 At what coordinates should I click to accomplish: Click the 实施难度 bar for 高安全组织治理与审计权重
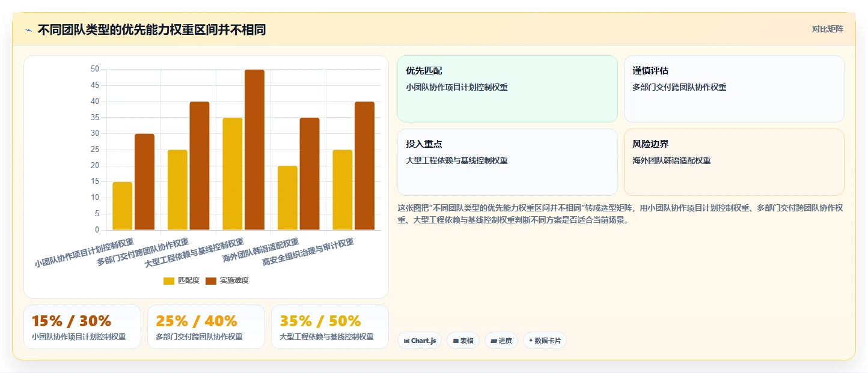tap(364, 166)
